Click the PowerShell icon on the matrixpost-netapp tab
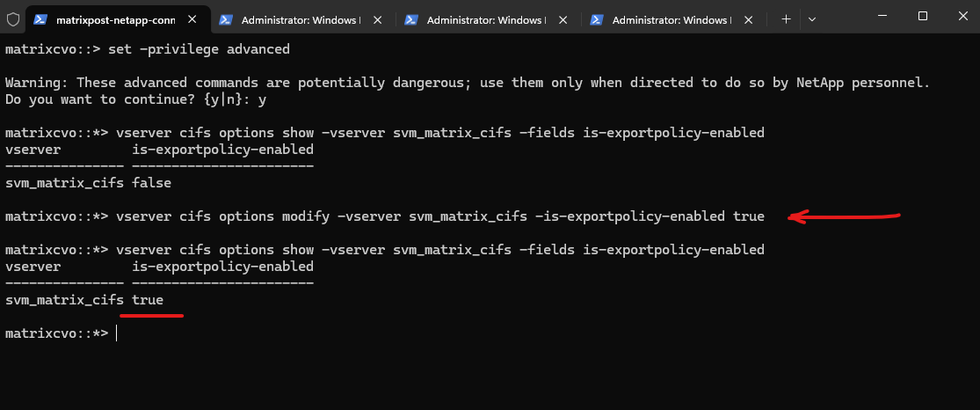The image size is (980, 410). click(40, 18)
